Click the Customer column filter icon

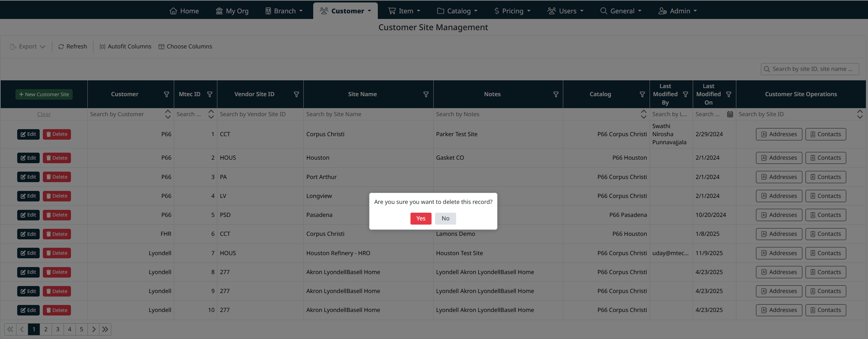pos(166,94)
